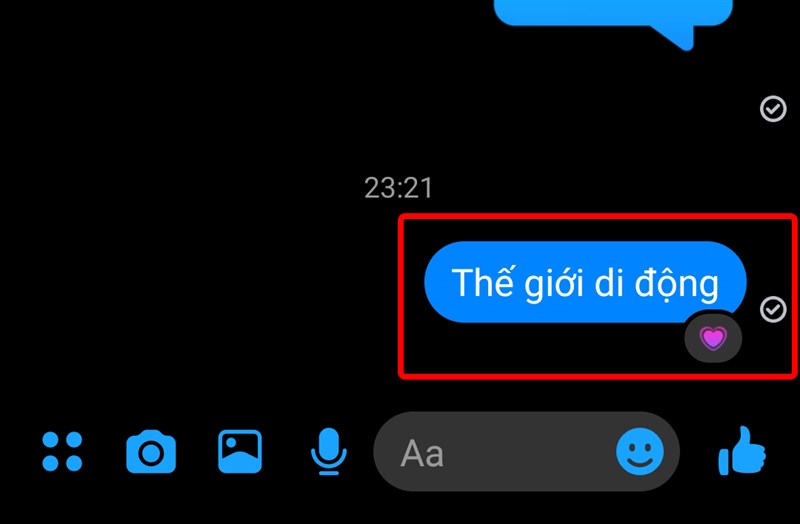View who reacted with the heart
The height and width of the screenshot is (524, 800).
pos(713,337)
